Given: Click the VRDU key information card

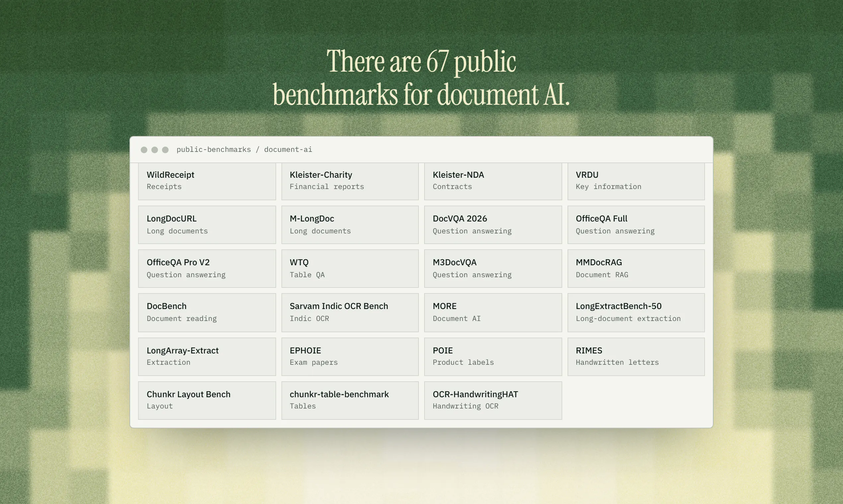Looking at the screenshot, I should point(636,181).
